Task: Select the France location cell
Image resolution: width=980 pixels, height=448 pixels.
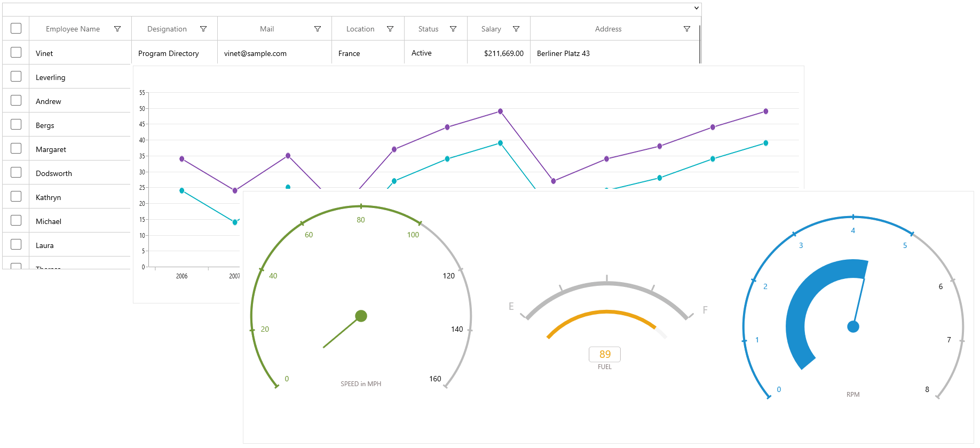Action: pos(368,53)
